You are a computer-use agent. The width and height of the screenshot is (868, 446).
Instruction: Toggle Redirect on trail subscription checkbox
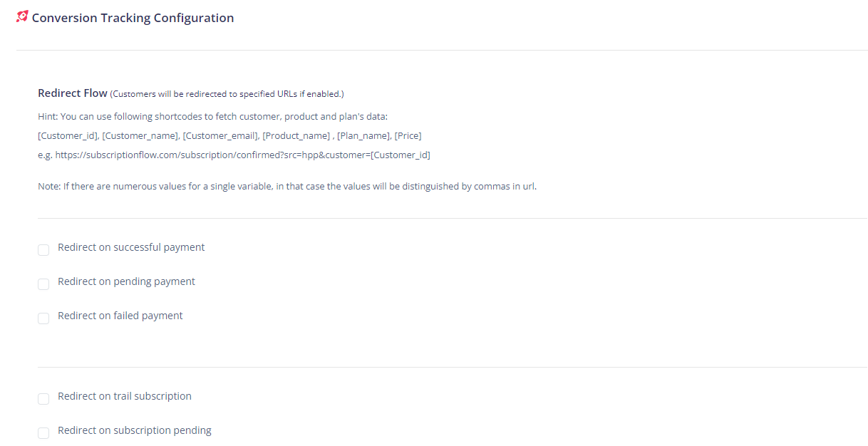point(43,399)
